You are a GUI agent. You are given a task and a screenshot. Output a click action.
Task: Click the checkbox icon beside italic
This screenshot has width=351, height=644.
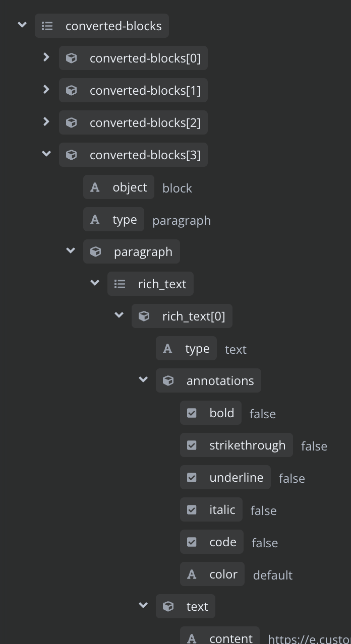pyautogui.click(x=192, y=510)
